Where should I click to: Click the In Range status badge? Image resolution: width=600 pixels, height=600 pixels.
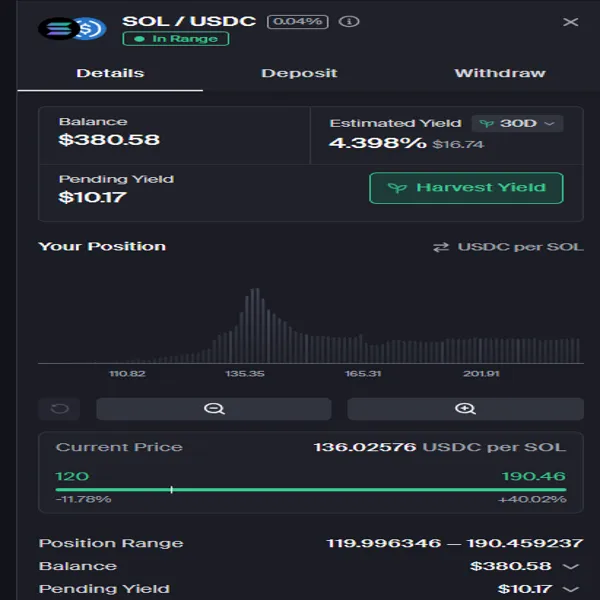[176, 39]
